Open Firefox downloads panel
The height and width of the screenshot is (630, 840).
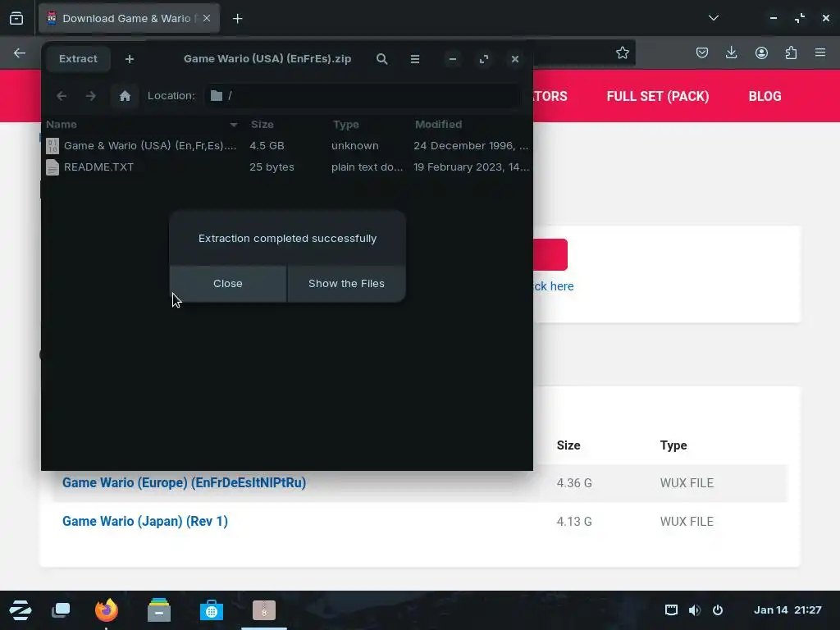tap(731, 52)
